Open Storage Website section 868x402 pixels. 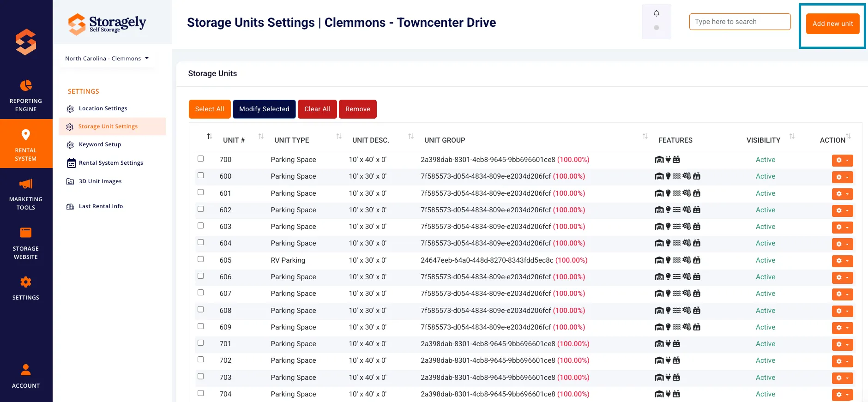(x=26, y=243)
